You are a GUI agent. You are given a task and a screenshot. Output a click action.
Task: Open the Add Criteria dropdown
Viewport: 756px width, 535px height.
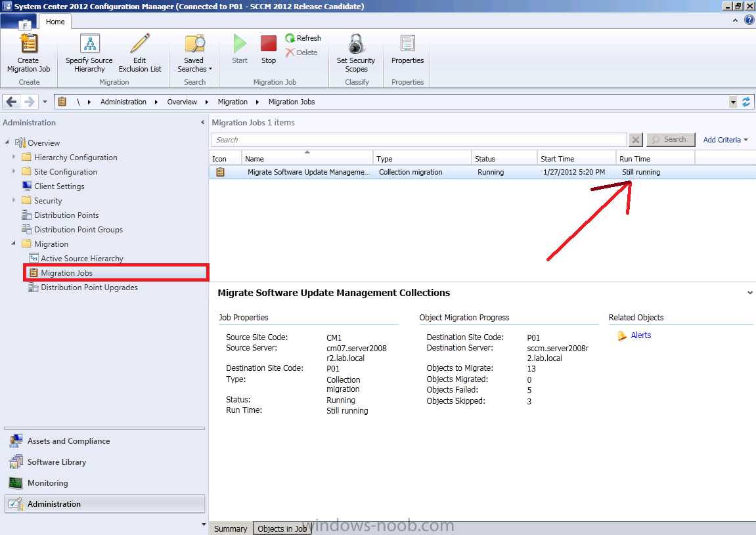point(725,140)
